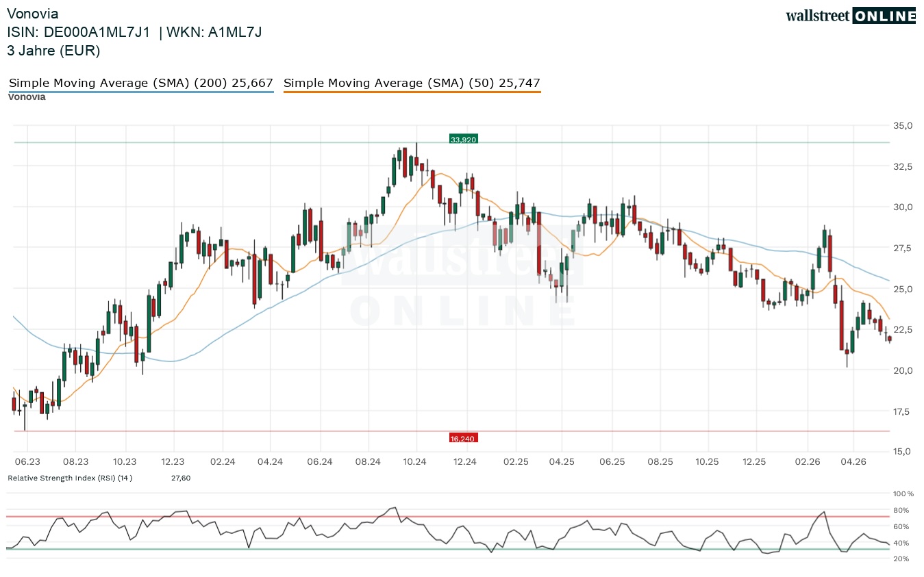The width and height of the screenshot is (924, 577).
Task: Click the 10.25 date axis label
Action: (708, 462)
